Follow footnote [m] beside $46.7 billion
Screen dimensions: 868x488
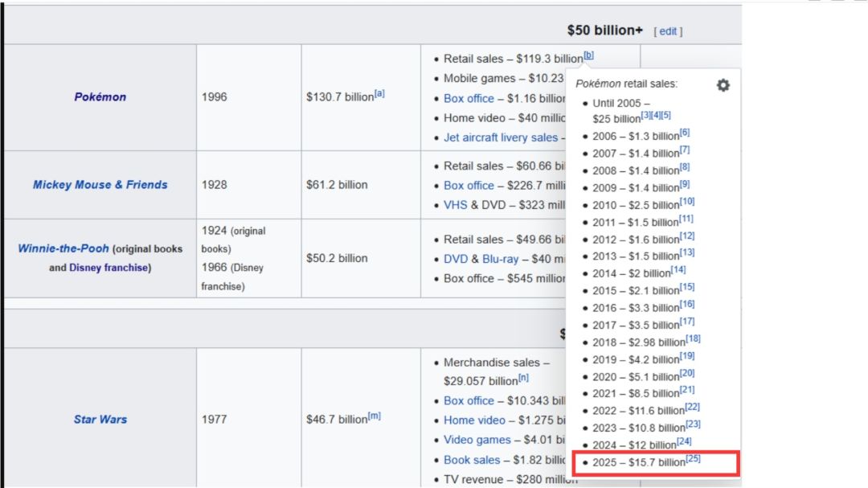[375, 416]
